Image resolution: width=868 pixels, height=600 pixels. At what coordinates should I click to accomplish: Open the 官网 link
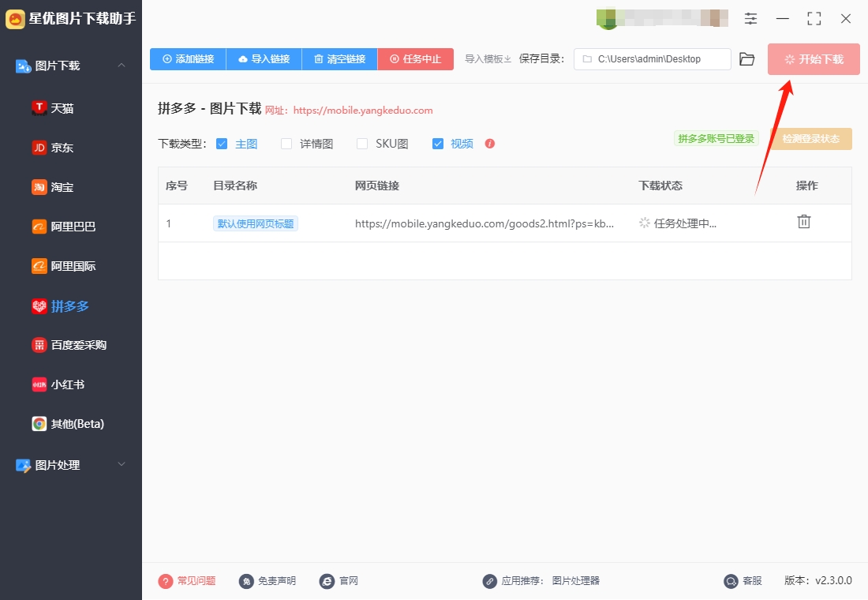tap(348, 580)
